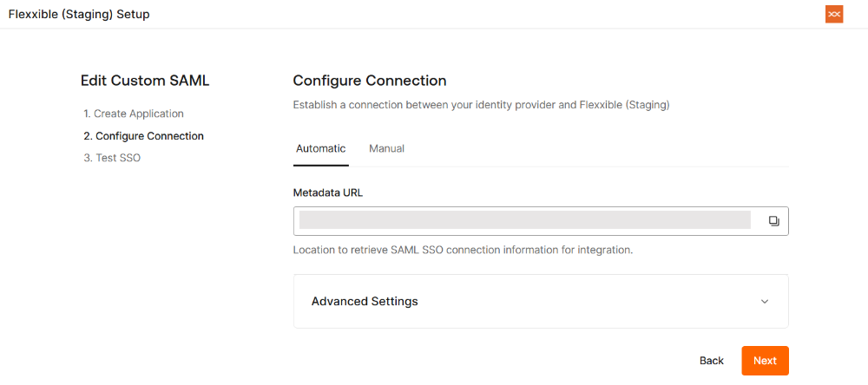Click the Flexxible (Staging) Setup title
This screenshot has width=868, height=385.
79,14
